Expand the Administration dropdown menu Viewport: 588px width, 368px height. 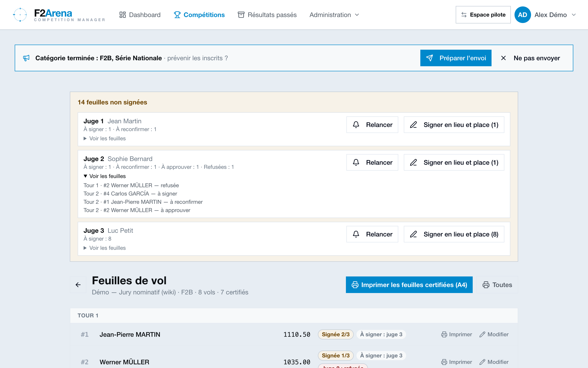334,15
